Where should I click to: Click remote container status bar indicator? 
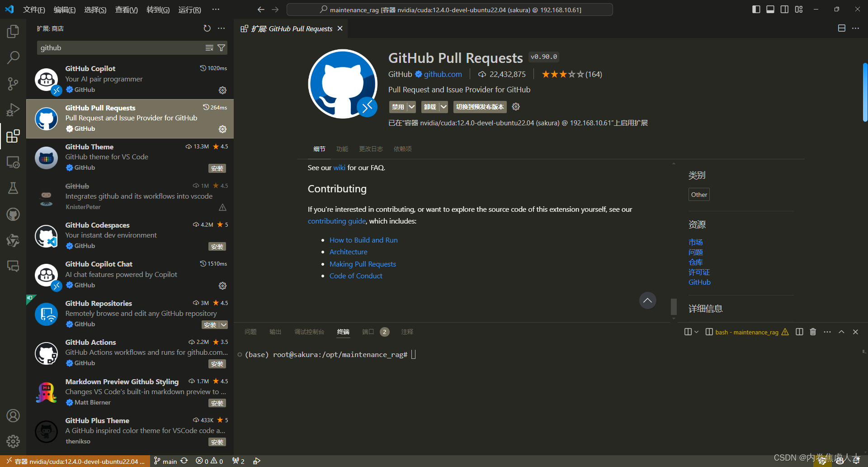click(75, 461)
